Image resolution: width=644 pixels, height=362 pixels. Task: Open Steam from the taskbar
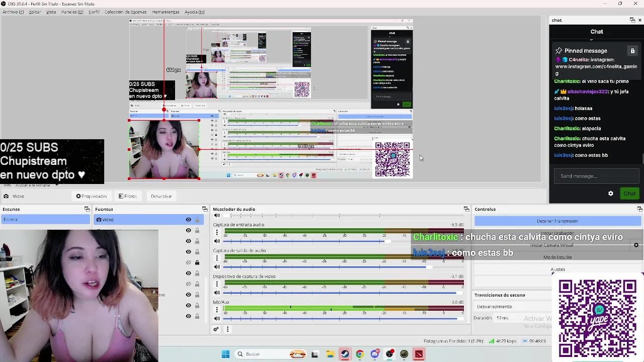tap(345, 354)
